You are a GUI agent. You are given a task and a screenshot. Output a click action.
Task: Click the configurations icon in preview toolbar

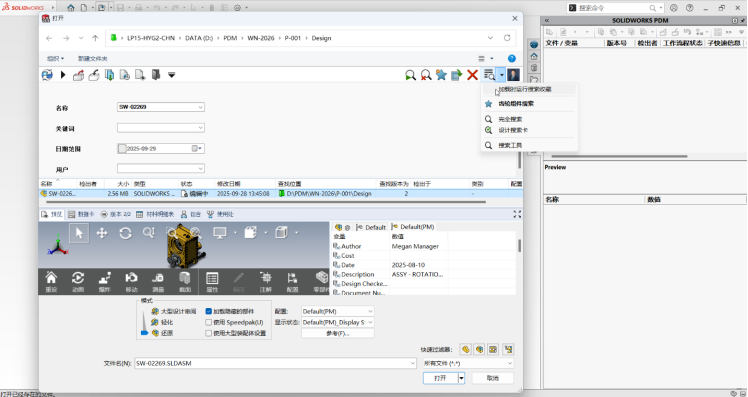pos(292,282)
